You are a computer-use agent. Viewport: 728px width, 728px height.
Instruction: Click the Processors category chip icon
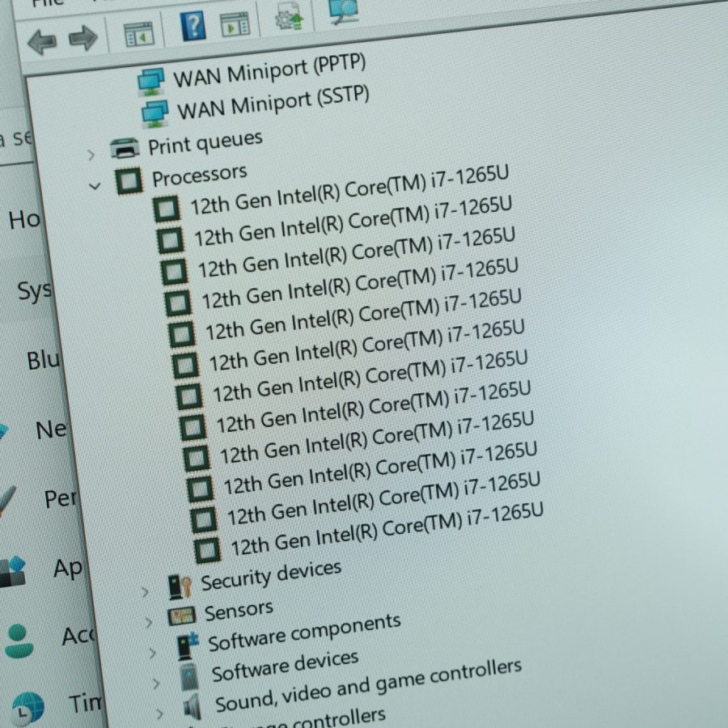pos(129,180)
